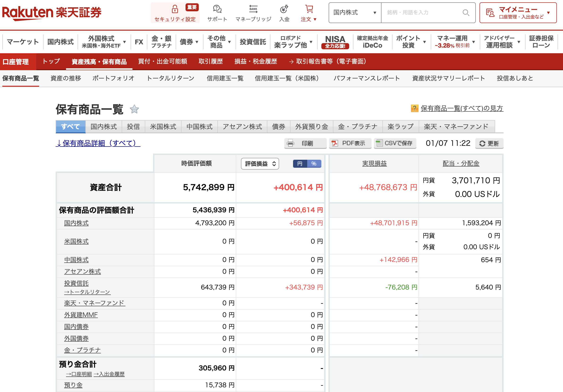Open the 評価損益 dropdown selector
Screen dimensions: 563x392
pyautogui.click(x=260, y=164)
